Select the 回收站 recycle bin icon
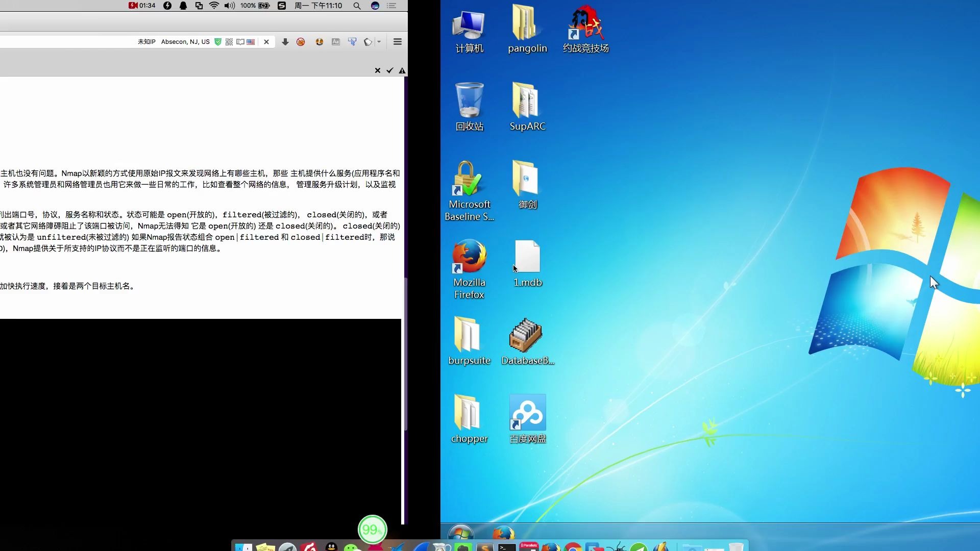 click(469, 107)
